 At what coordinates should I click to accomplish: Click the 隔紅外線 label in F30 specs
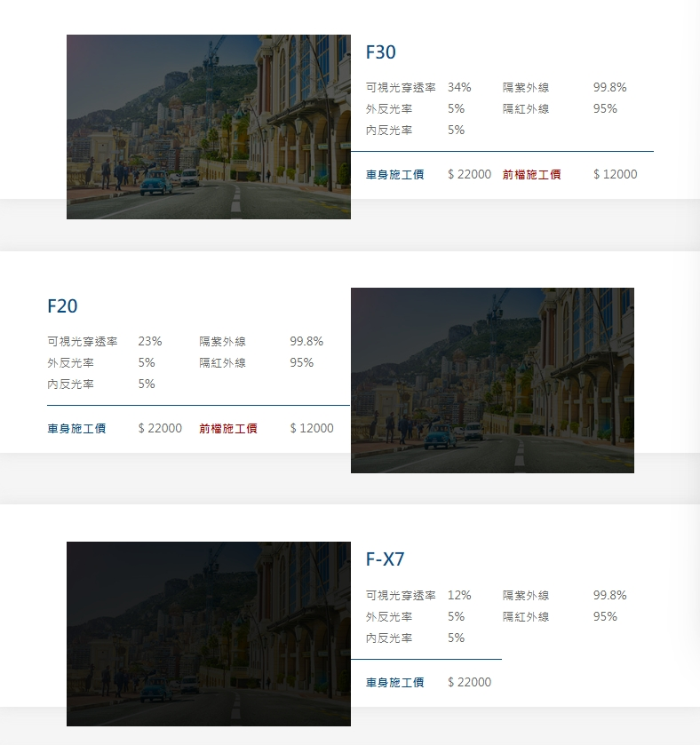[x=526, y=109]
